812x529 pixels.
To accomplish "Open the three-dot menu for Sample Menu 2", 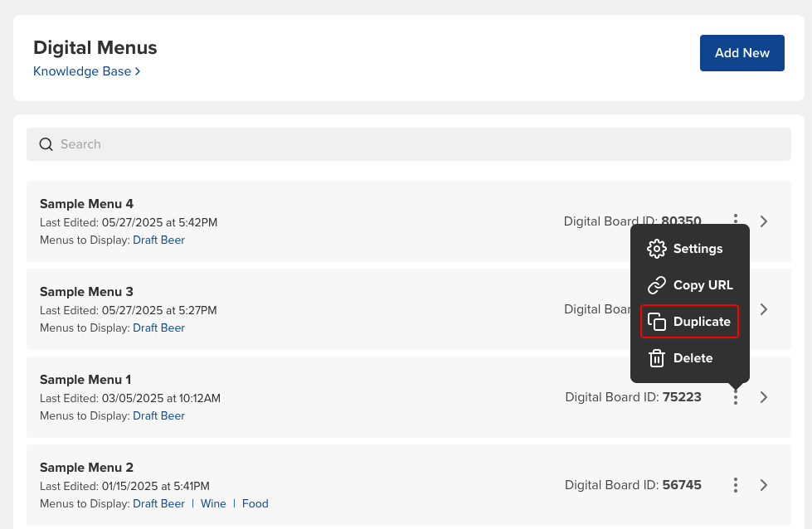I will click(x=736, y=485).
